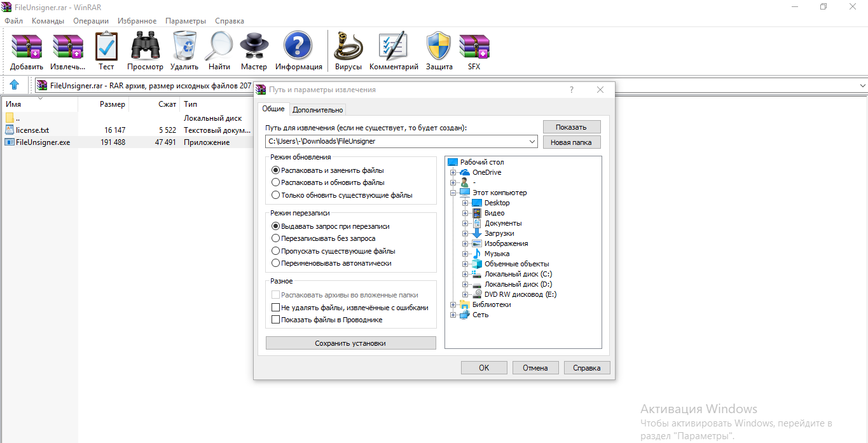Go up one level with arrow icon
868x443 pixels.
coord(14,85)
